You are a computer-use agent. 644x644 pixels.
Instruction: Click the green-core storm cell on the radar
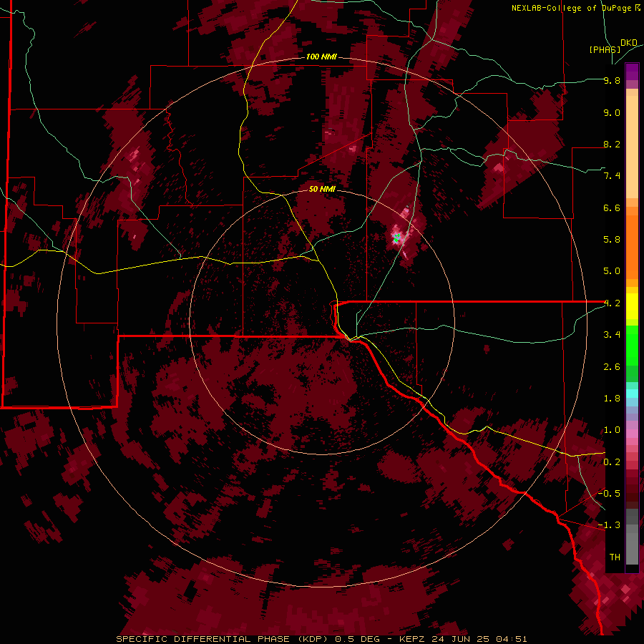396,238
